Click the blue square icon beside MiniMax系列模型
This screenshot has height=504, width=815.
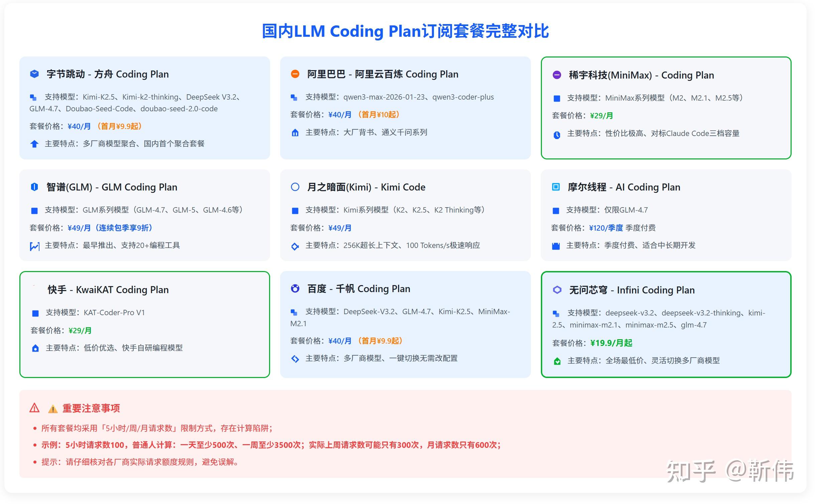(x=557, y=99)
